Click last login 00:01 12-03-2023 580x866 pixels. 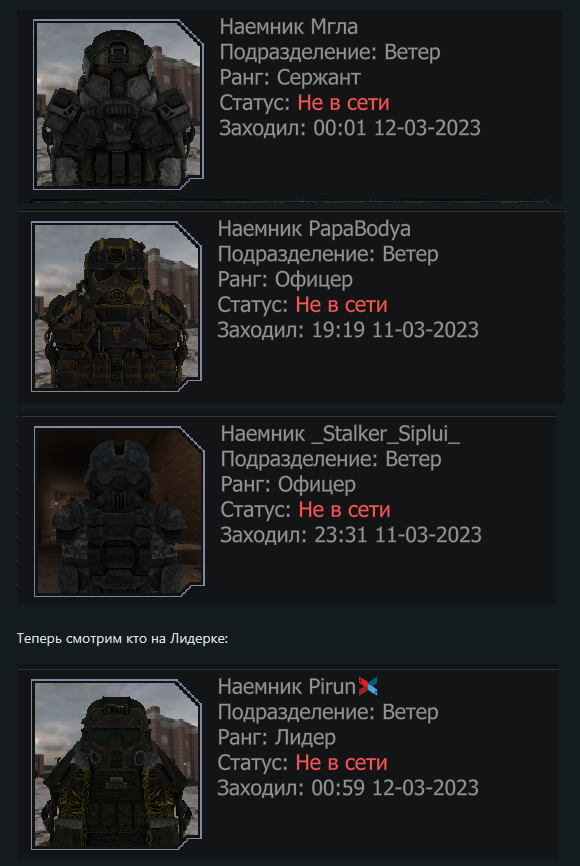397,128
